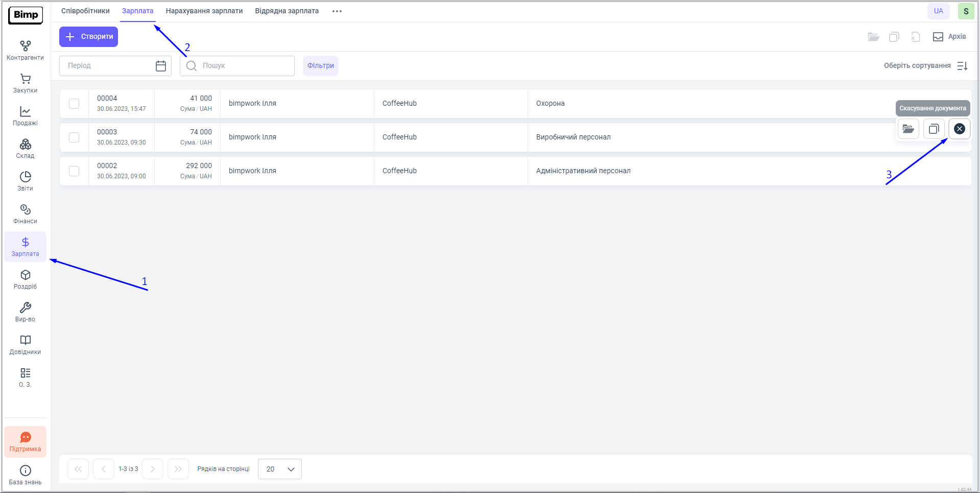The width and height of the screenshot is (980, 493).
Task: Expand the rows per page dropdown
Action: pyautogui.click(x=280, y=469)
